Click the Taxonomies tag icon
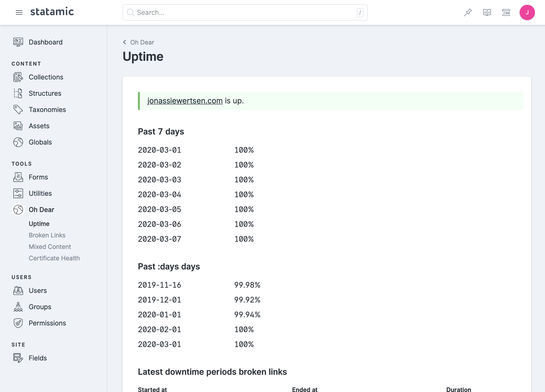 [x=18, y=110]
